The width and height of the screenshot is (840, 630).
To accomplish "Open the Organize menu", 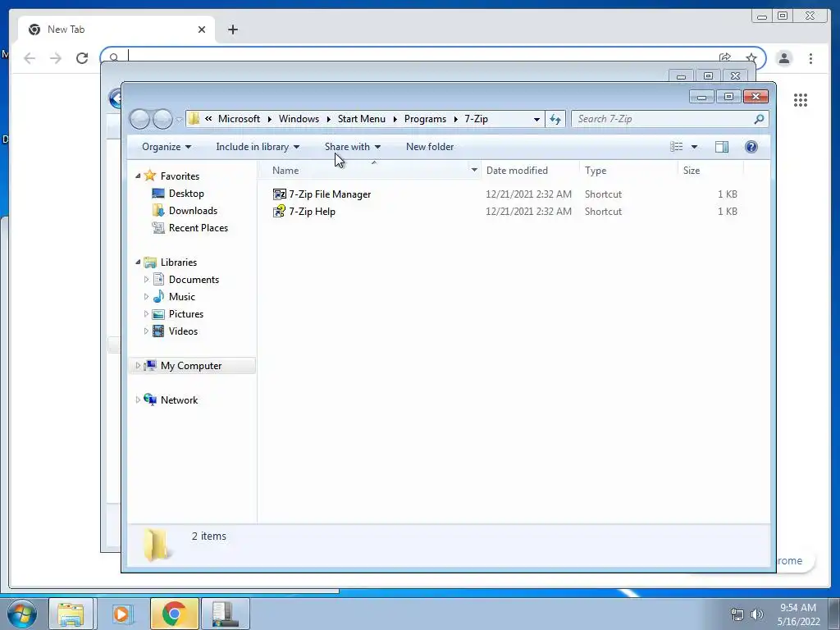I will tap(166, 147).
